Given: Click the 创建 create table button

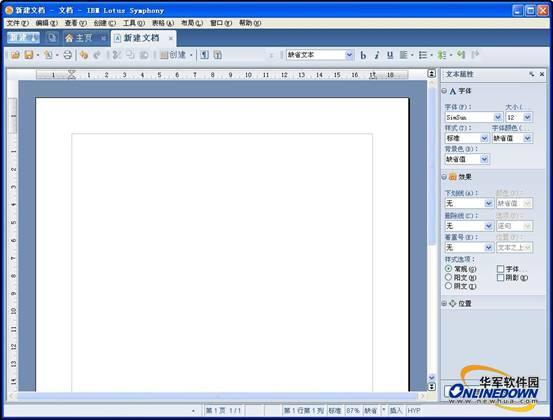Looking at the screenshot, I should tap(173, 55).
